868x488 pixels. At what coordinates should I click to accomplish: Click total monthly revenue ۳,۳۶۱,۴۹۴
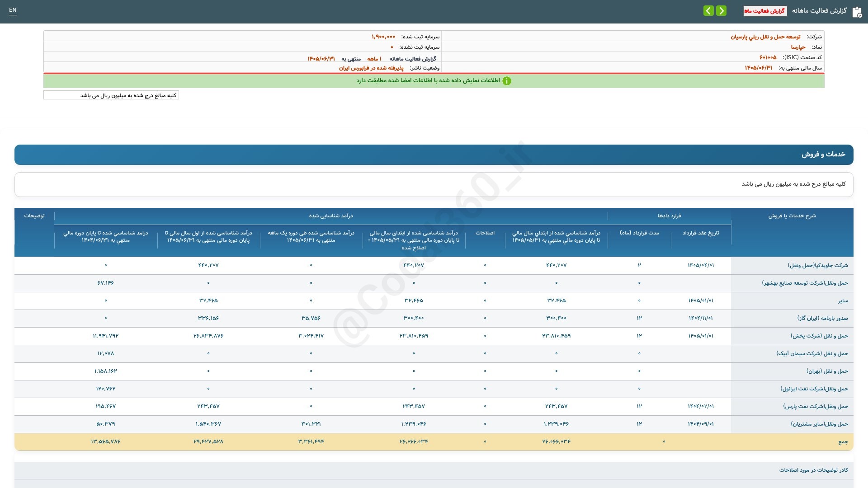coord(311,441)
